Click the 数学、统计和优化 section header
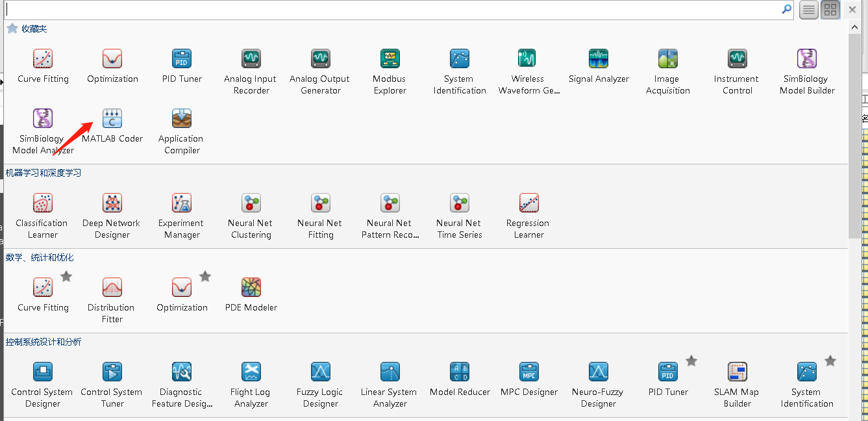This screenshot has width=868, height=421. click(x=39, y=257)
